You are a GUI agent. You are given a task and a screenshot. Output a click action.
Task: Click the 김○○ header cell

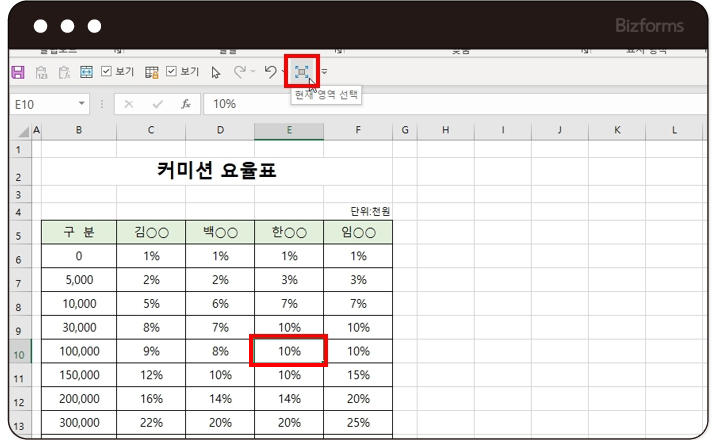point(151,233)
